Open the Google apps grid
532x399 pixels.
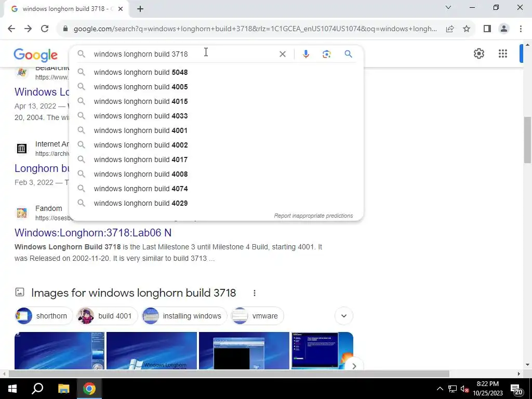[503, 54]
